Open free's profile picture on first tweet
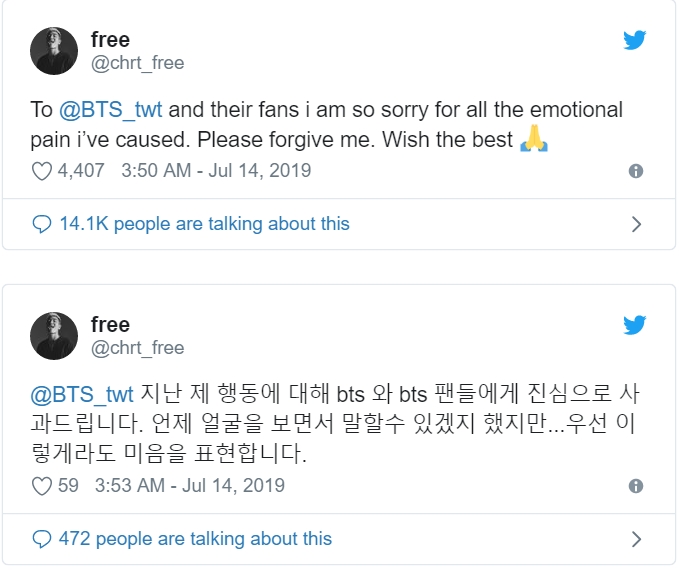Screen dimensions: 679x570 (54, 52)
